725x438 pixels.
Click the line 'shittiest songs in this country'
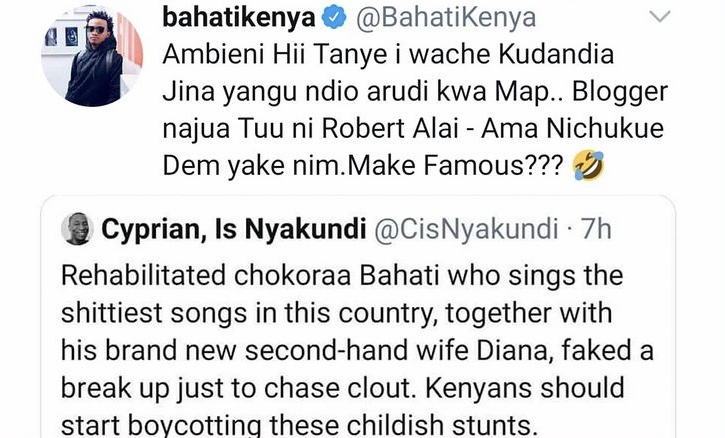click(337, 313)
